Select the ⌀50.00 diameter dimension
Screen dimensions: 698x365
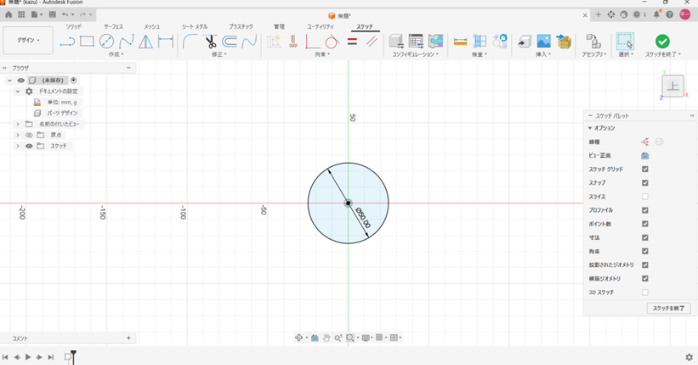[363, 217]
